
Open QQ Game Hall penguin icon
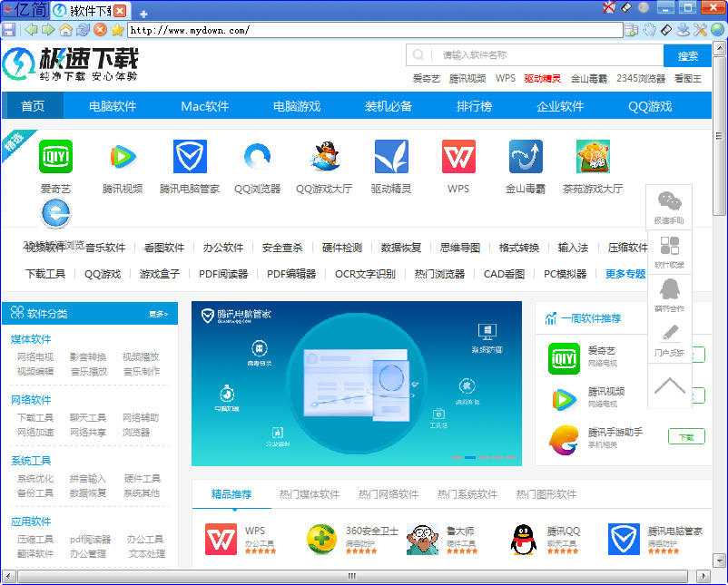coord(325,156)
